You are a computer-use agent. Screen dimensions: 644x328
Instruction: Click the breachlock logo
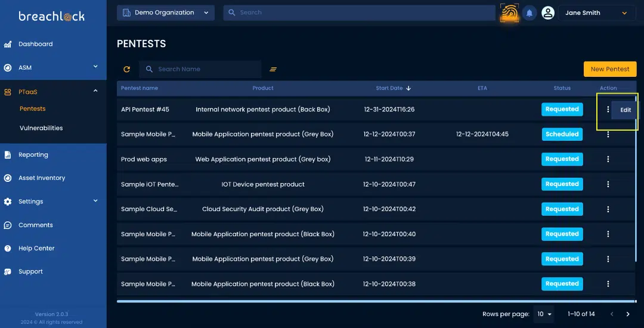point(52,16)
